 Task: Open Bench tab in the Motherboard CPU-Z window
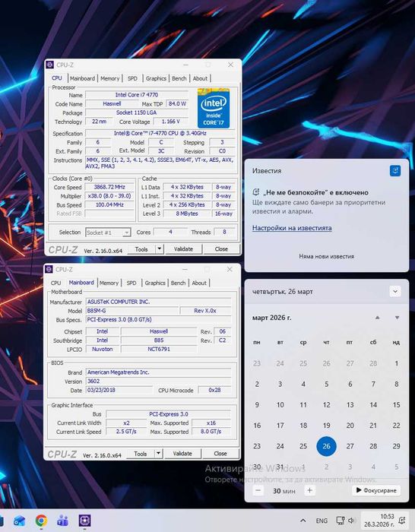(x=178, y=283)
